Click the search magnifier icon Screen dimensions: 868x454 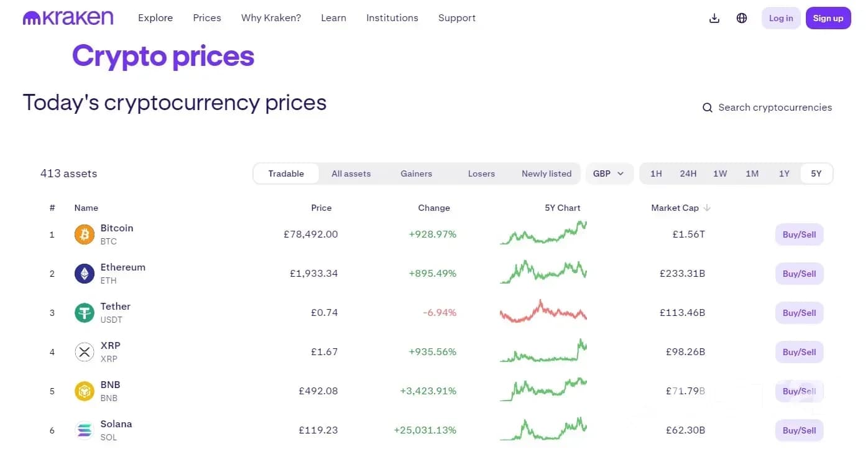(708, 108)
